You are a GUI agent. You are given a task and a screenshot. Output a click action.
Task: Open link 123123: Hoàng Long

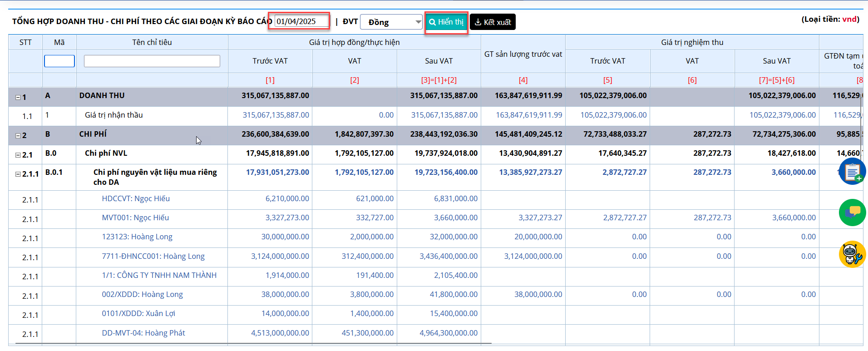pyautogui.click(x=137, y=237)
